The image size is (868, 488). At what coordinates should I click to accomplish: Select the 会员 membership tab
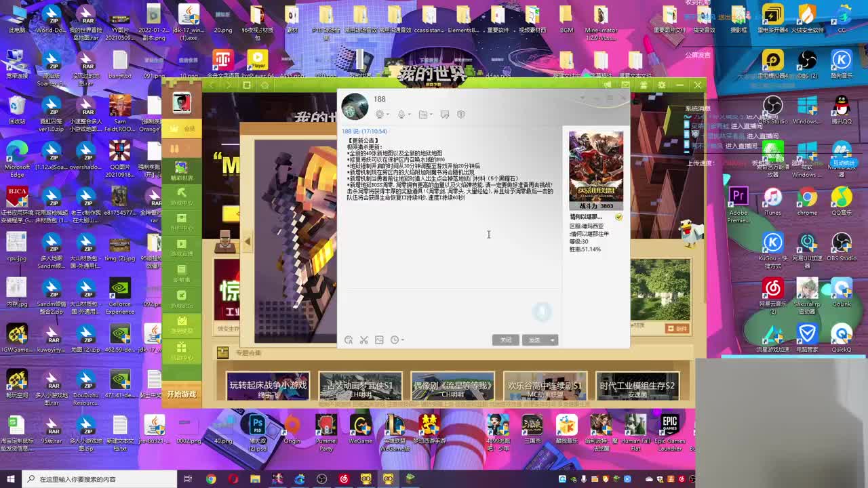coord(183,127)
